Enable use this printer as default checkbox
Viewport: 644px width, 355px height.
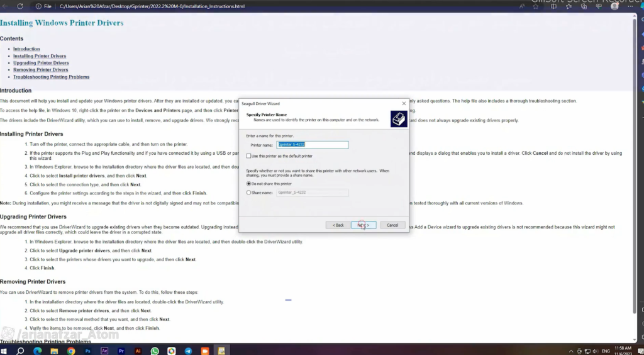[248, 156]
